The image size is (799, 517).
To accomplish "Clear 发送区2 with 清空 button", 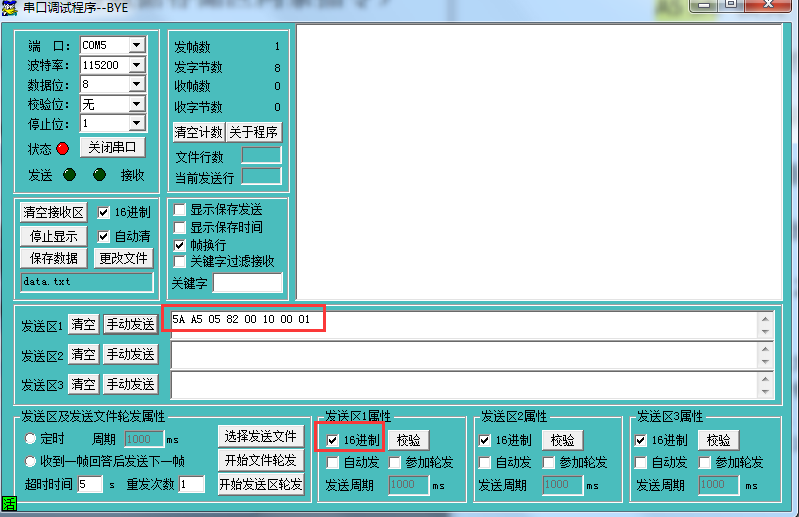I will tap(83, 354).
